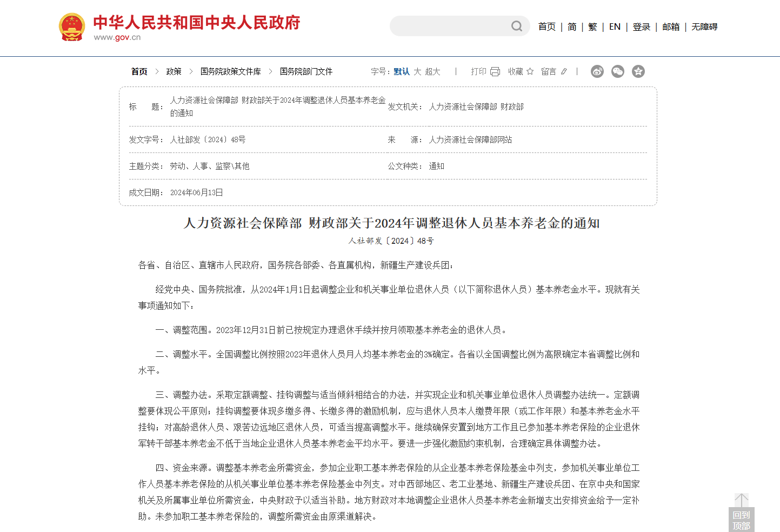Click the magnifier icon to search

coord(516,26)
